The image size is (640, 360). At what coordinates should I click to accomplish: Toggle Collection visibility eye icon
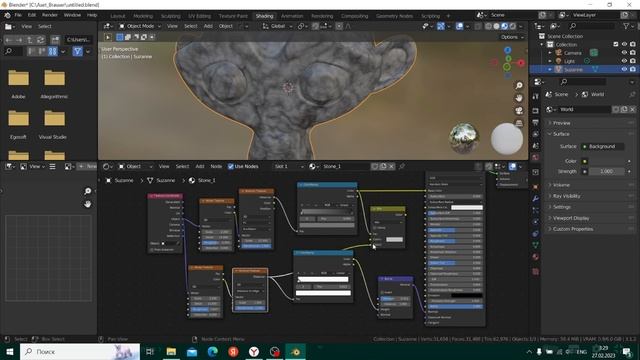624,44
